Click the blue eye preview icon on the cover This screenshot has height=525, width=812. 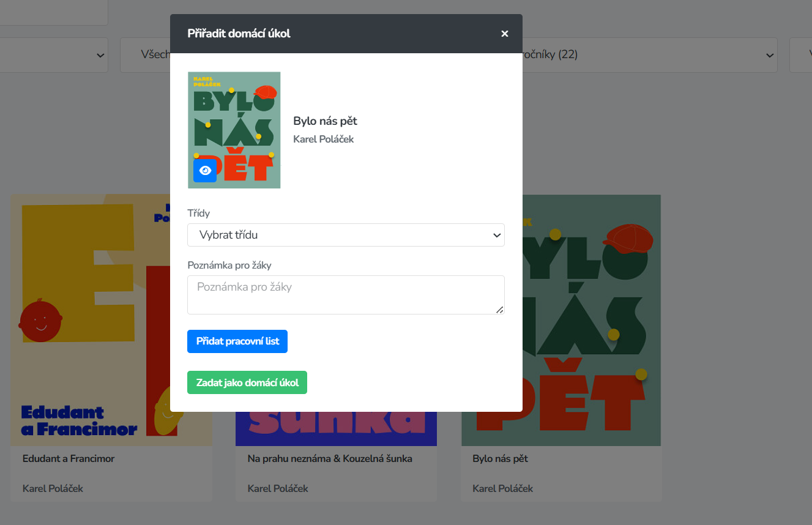pyautogui.click(x=205, y=170)
